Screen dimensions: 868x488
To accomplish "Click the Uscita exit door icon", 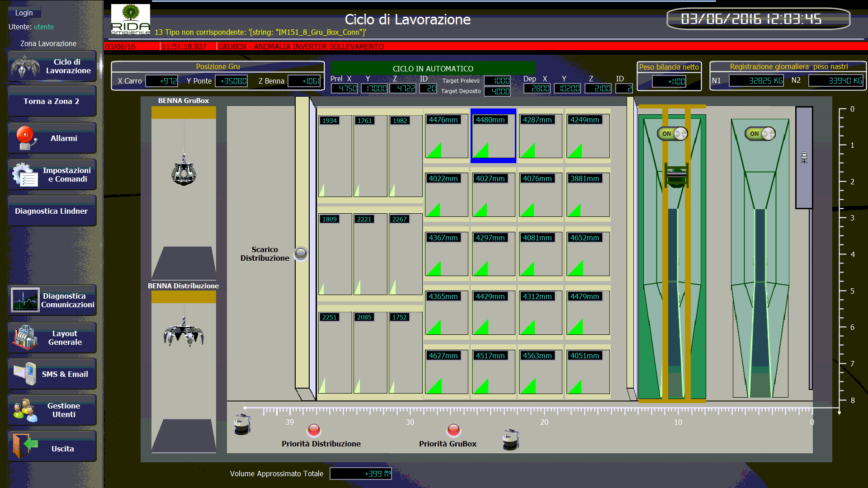I will [x=25, y=446].
